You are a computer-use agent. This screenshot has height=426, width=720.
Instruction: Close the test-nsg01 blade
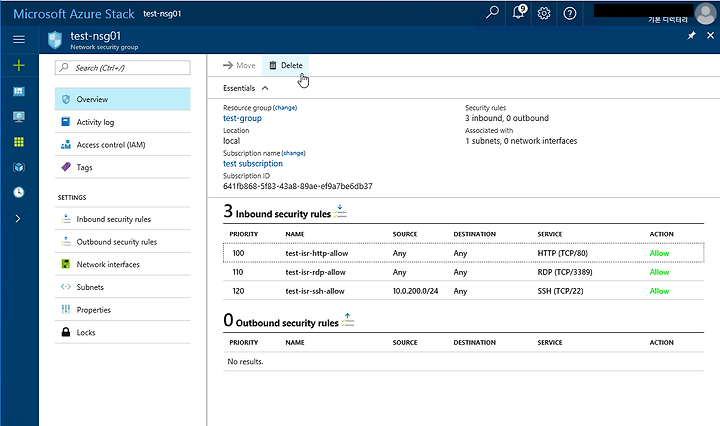pyautogui.click(x=710, y=35)
